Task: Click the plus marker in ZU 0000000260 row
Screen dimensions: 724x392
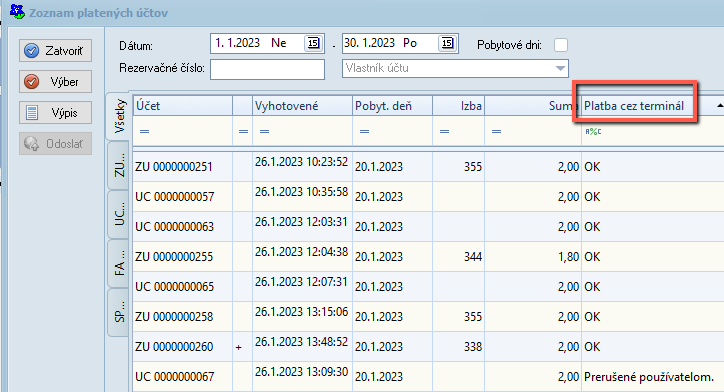Action: tap(238, 347)
